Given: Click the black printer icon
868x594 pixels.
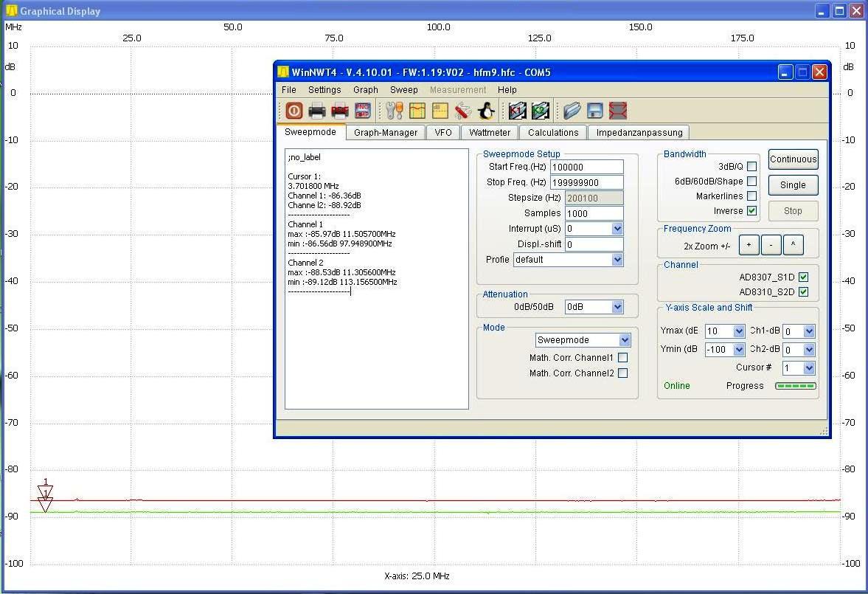Looking at the screenshot, I should pos(317,111).
